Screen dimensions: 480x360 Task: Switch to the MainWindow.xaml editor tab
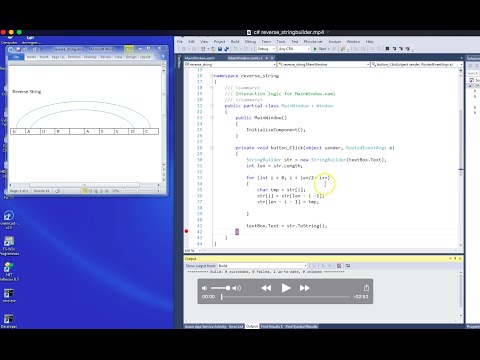tap(199, 58)
